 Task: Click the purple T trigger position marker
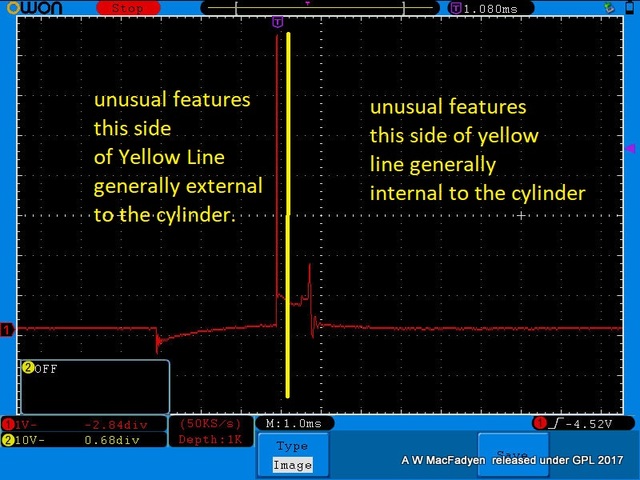277,22
